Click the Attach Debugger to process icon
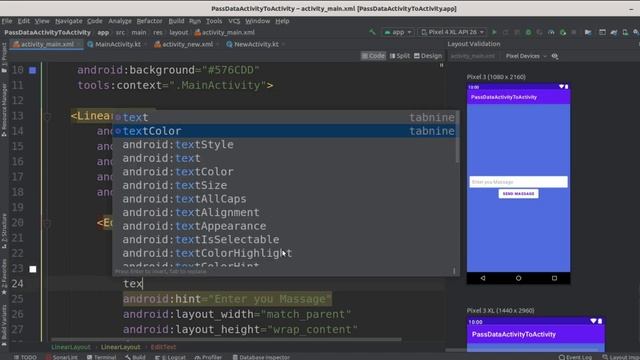The image size is (640, 360). pyautogui.click(x=563, y=32)
